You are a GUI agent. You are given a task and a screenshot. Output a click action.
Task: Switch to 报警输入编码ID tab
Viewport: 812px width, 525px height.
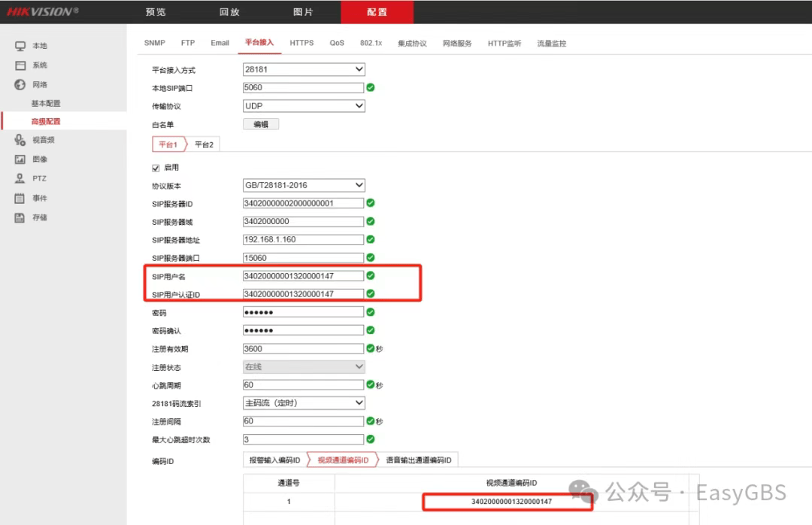pyautogui.click(x=274, y=460)
